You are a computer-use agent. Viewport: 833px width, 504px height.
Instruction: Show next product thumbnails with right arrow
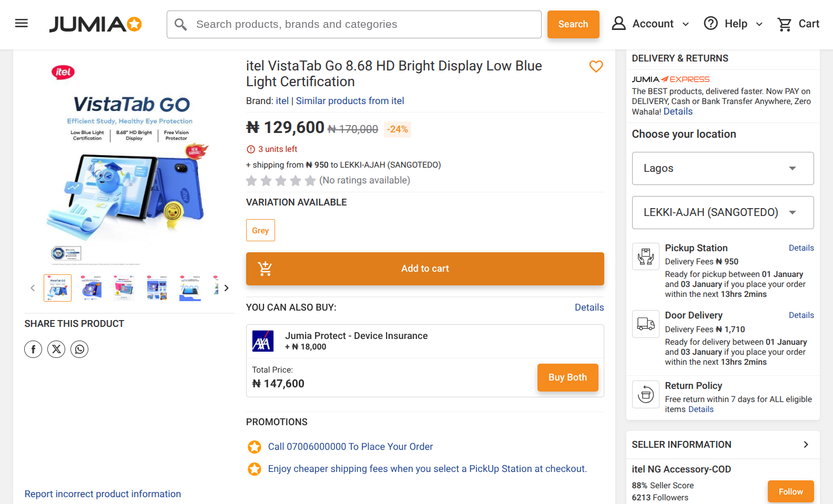[227, 288]
